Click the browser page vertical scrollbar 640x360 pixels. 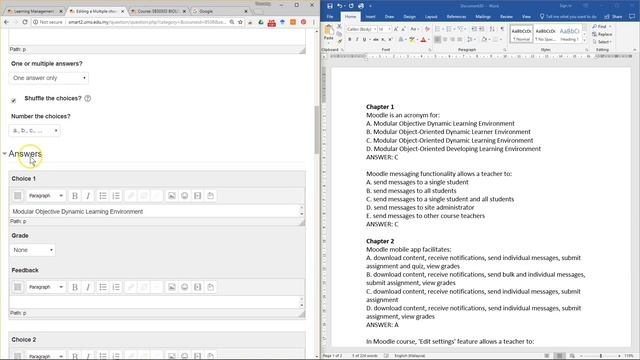click(317, 130)
